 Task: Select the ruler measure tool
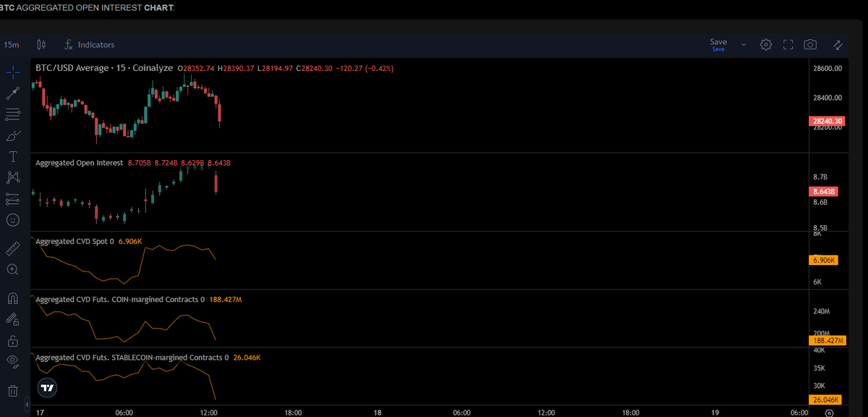pos(13,248)
